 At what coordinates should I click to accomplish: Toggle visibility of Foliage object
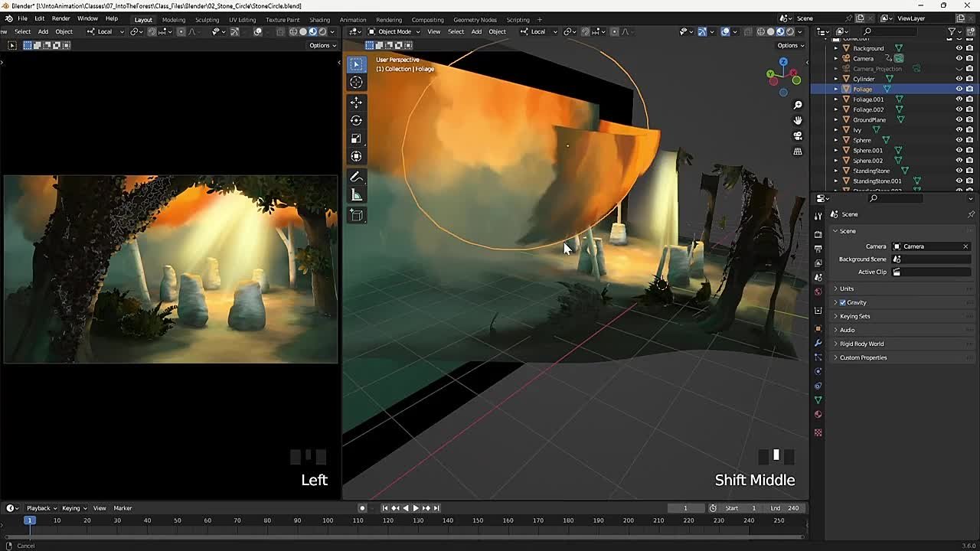(x=959, y=89)
